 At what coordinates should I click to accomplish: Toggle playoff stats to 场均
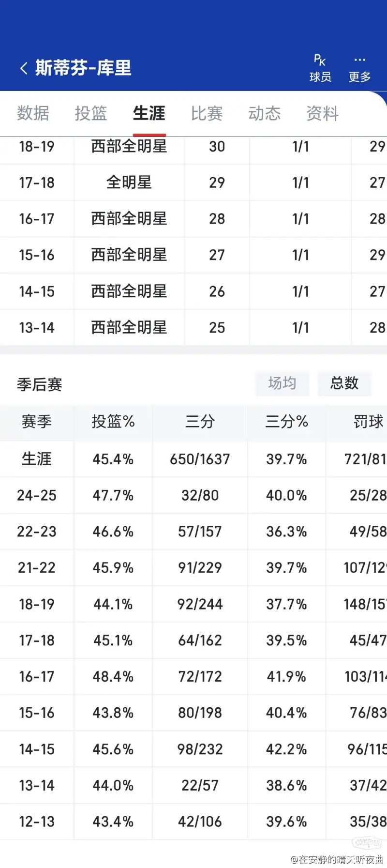[282, 383]
